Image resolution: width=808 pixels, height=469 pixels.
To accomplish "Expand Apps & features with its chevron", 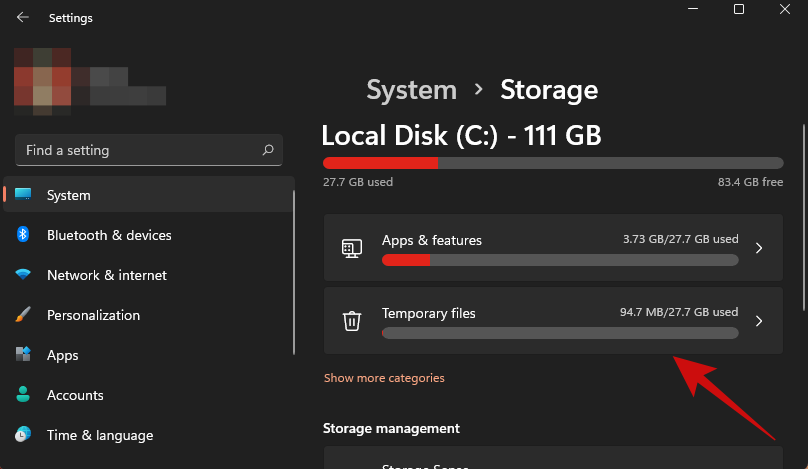I will [x=759, y=248].
